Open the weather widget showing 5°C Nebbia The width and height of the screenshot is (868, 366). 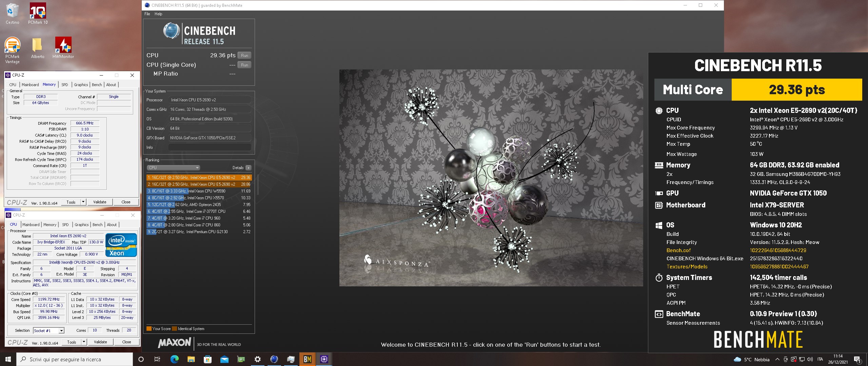tap(751, 360)
